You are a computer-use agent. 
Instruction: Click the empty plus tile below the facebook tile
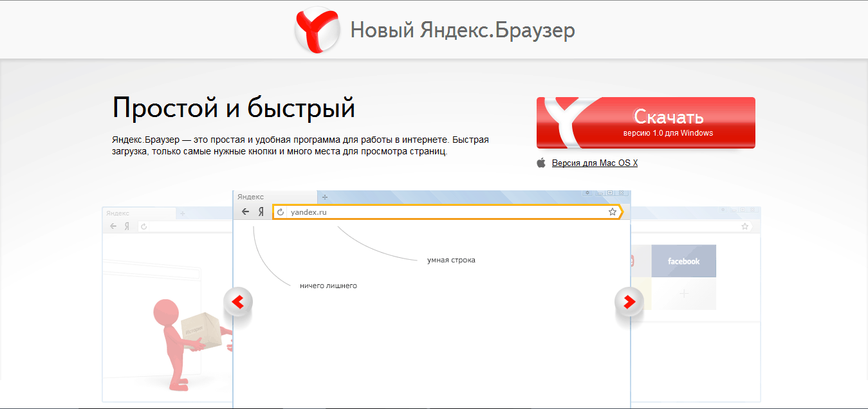(683, 293)
